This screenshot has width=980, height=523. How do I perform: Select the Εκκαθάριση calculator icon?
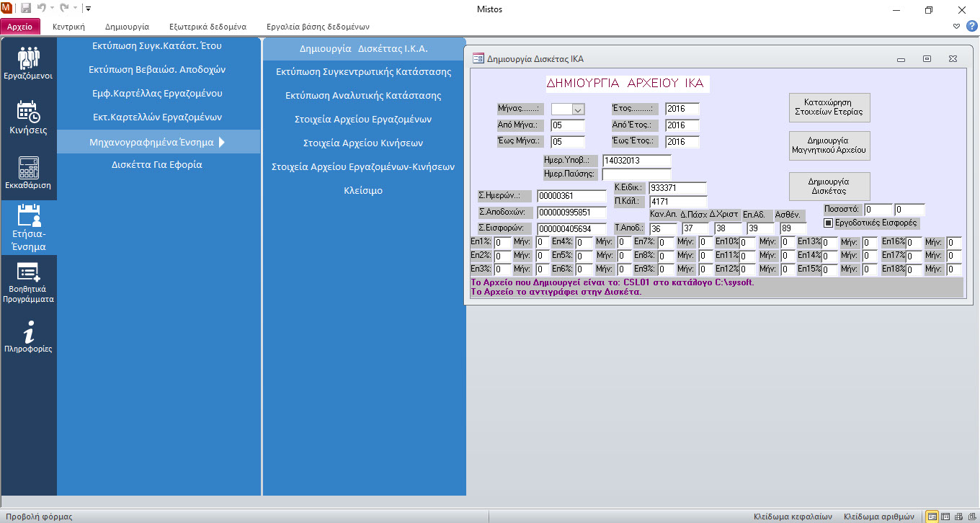pos(28,172)
